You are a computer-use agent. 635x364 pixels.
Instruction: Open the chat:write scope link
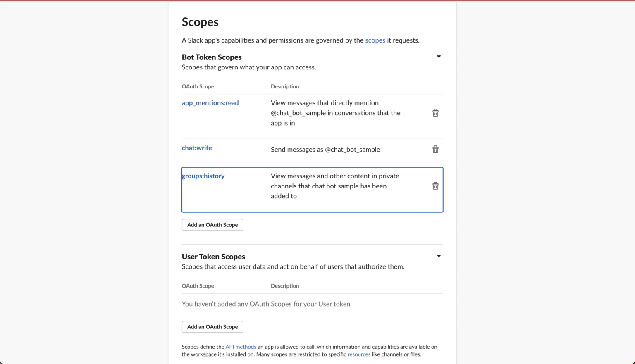(197, 148)
